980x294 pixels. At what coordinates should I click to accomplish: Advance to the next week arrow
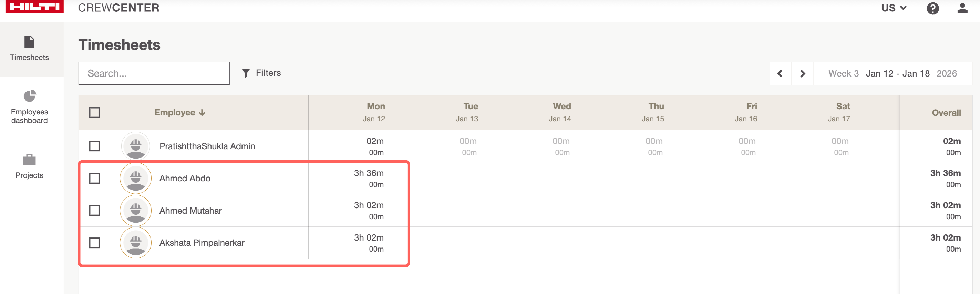pos(802,73)
